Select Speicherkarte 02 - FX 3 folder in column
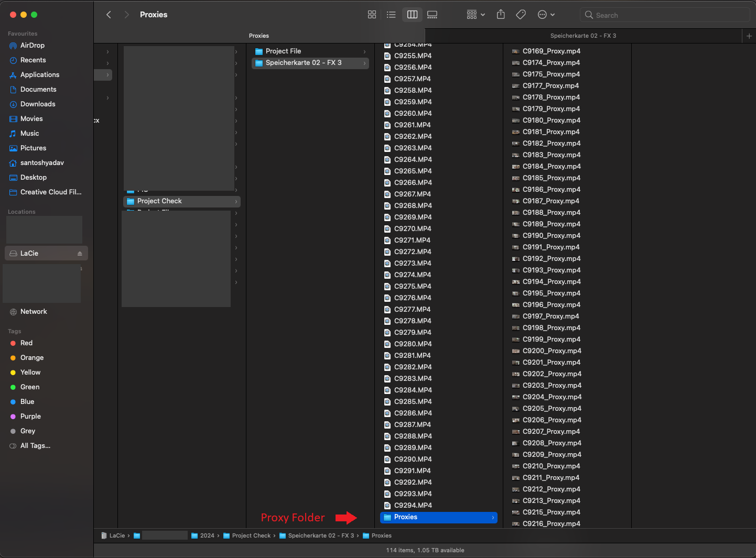This screenshot has height=558, width=756. tap(310, 63)
